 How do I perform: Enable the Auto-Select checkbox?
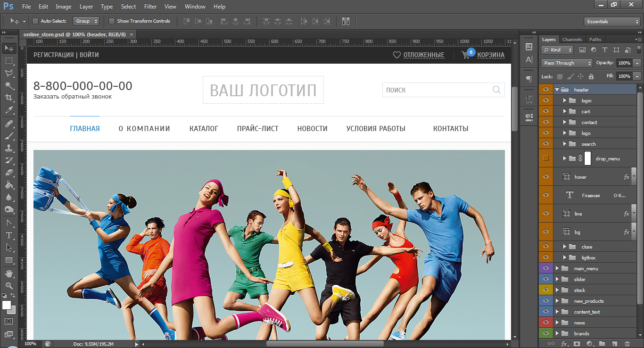[35, 21]
